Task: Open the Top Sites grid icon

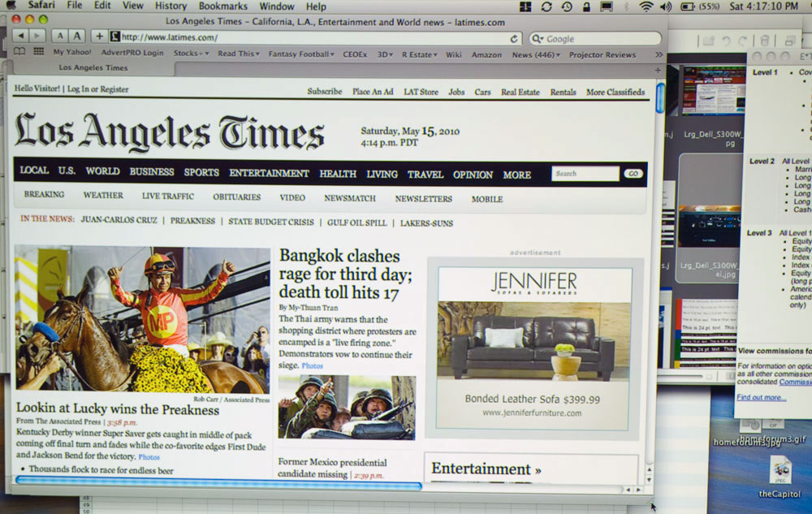Action: 38,51
